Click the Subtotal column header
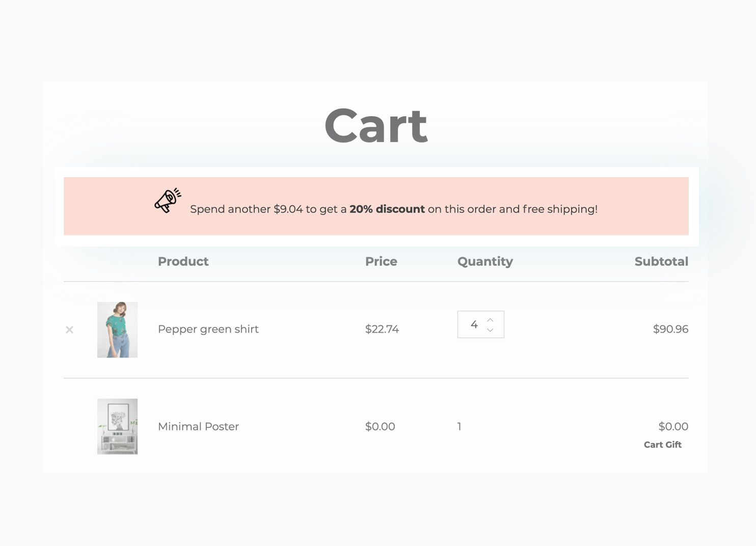This screenshot has height=546, width=756. (661, 261)
